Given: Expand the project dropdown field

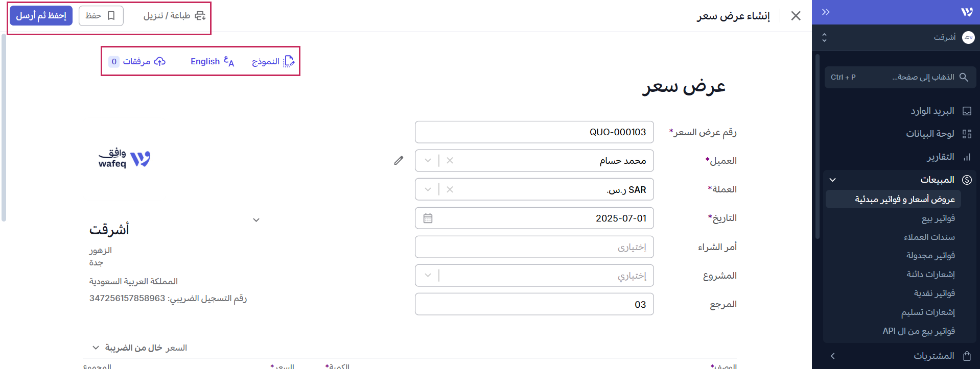Looking at the screenshot, I should (x=428, y=276).
